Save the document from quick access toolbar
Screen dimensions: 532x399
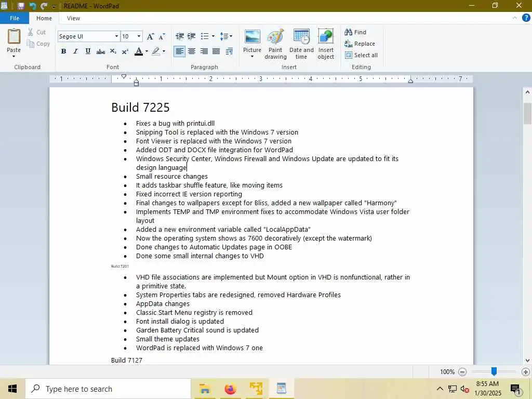(21, 6)
